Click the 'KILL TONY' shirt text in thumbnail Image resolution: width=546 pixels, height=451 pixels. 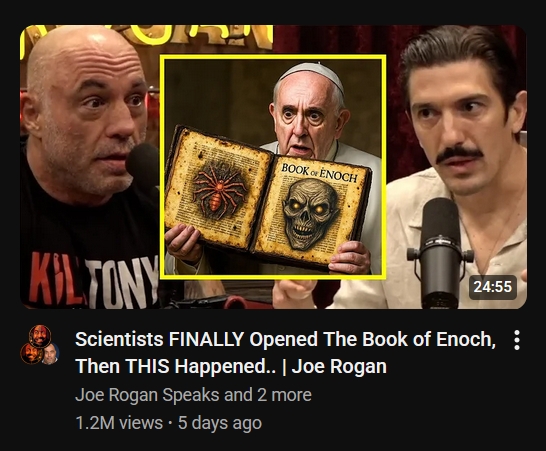tap(93, 281)
